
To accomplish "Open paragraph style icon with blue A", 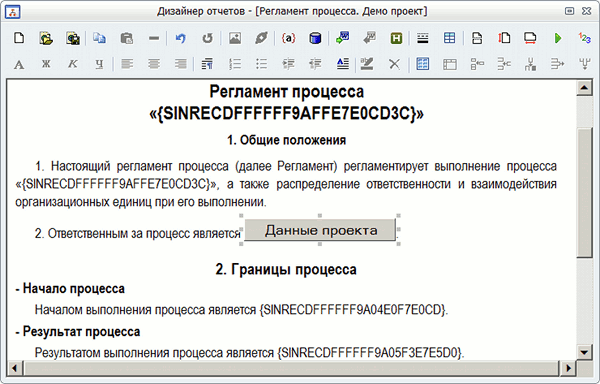I will point(342,64).
